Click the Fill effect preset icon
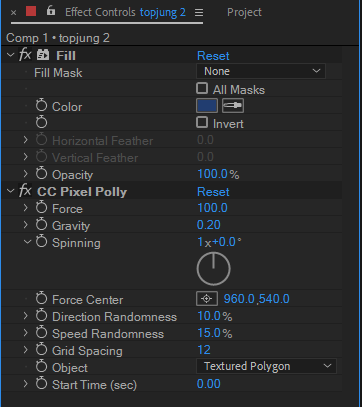The height and width of the screenshot is (407, 362). tap(43, 55)
